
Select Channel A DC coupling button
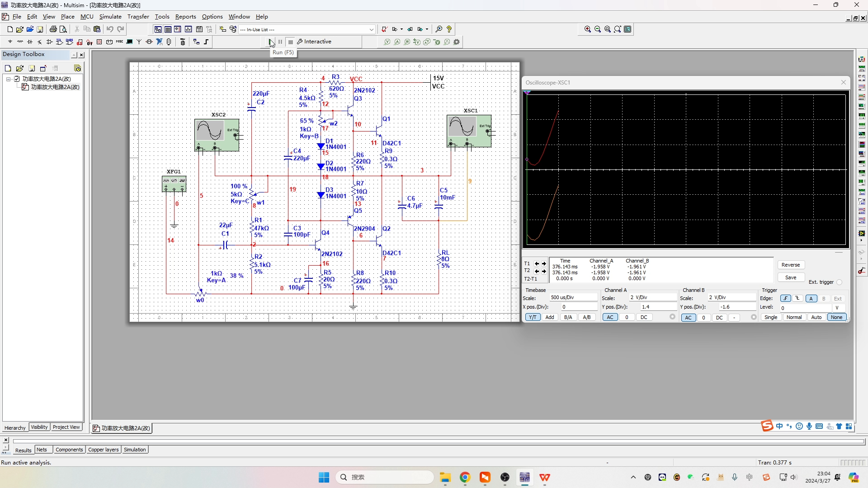click(x=644, y=317)
